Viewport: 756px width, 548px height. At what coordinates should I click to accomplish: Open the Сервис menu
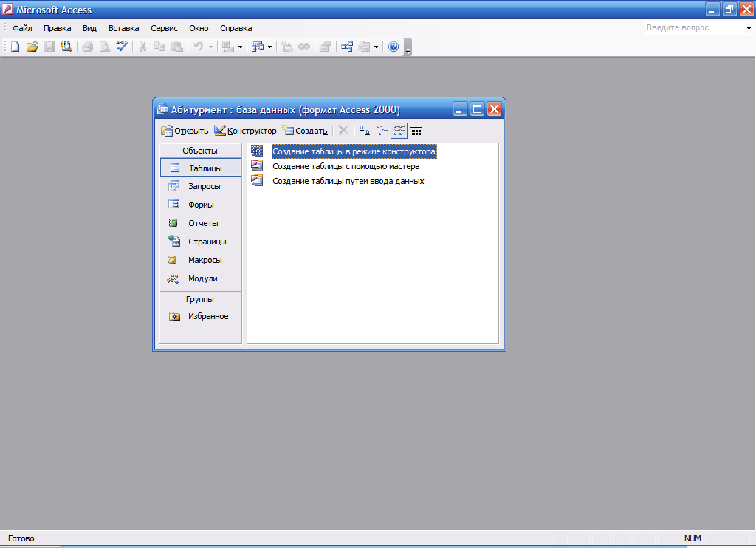164,28
